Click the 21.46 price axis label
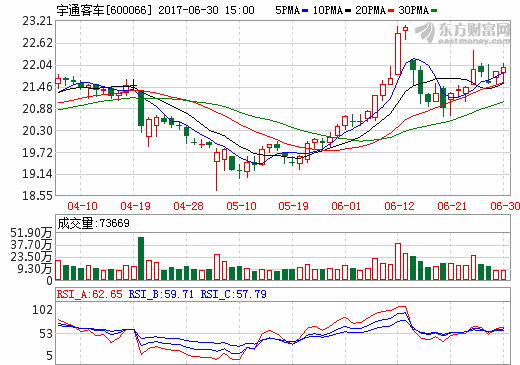This screenshot has width=520, height=365. coord(37,87)
